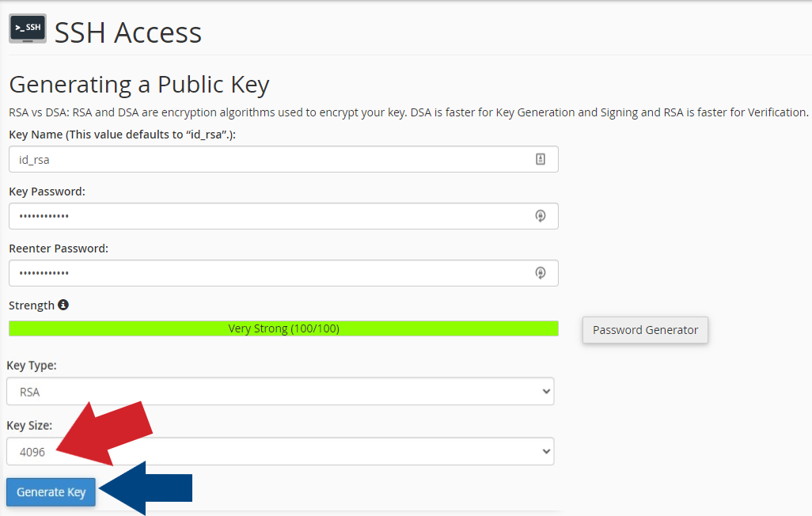Viewport: 812px width, 516px height.
Task: Click the lock icon in the Reenter Password field
Action: (541, 272)
